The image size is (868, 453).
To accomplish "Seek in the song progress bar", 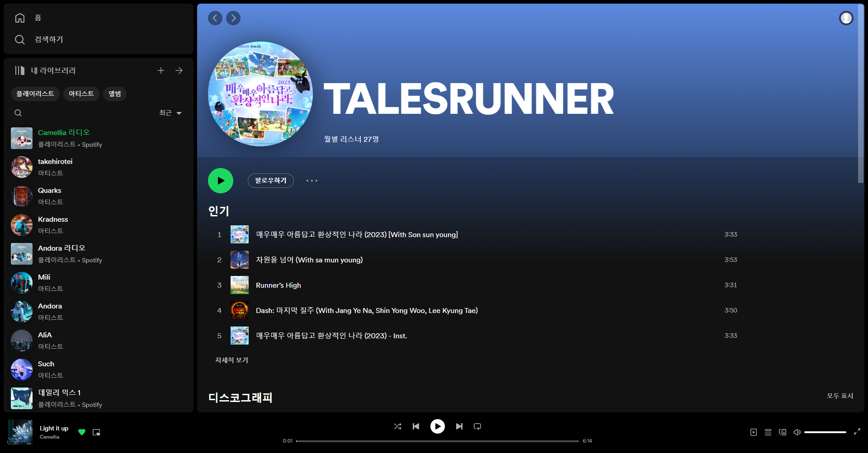I will (x=438, y=441).
